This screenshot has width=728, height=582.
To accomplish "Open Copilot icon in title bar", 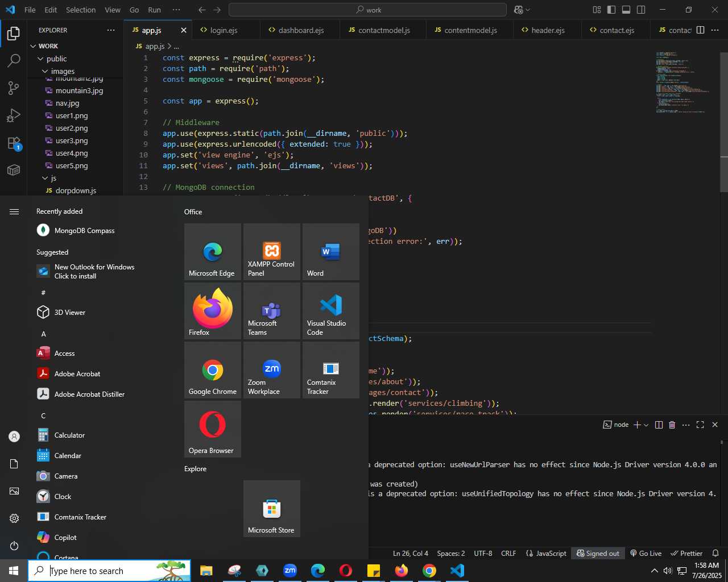I will tap(518, 10).
